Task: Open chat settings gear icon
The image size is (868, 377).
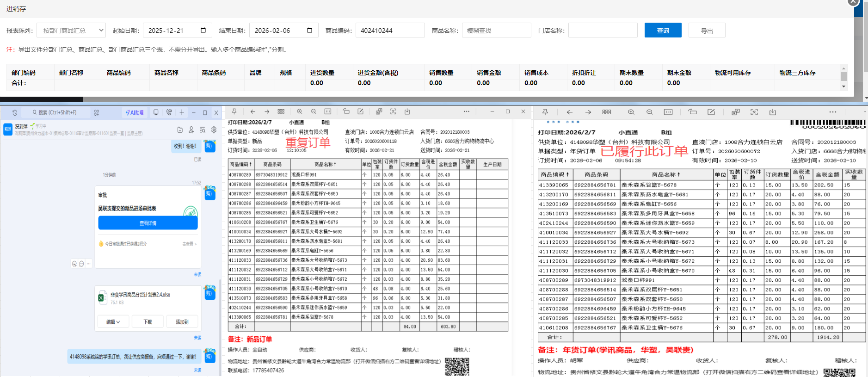Action: 214,130
